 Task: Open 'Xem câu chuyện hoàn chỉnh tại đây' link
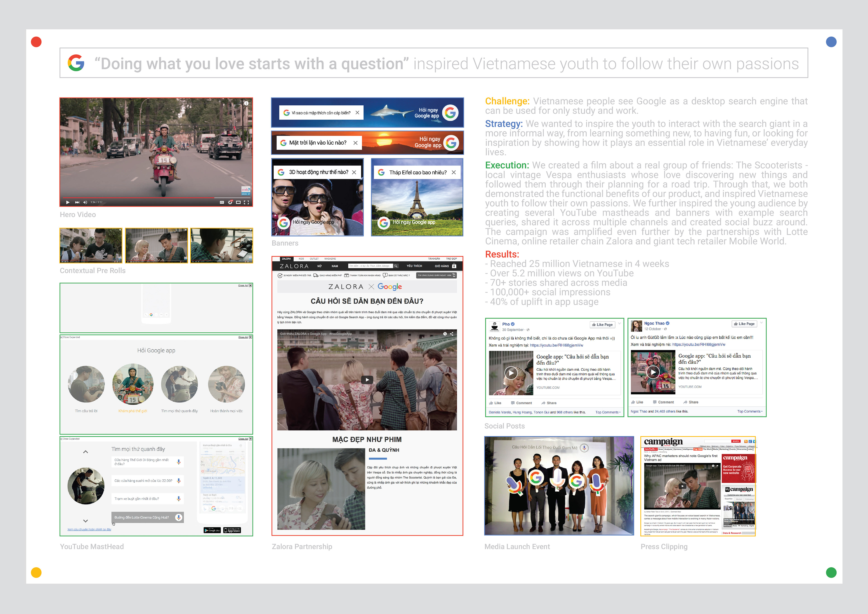(x=89, y=529)
